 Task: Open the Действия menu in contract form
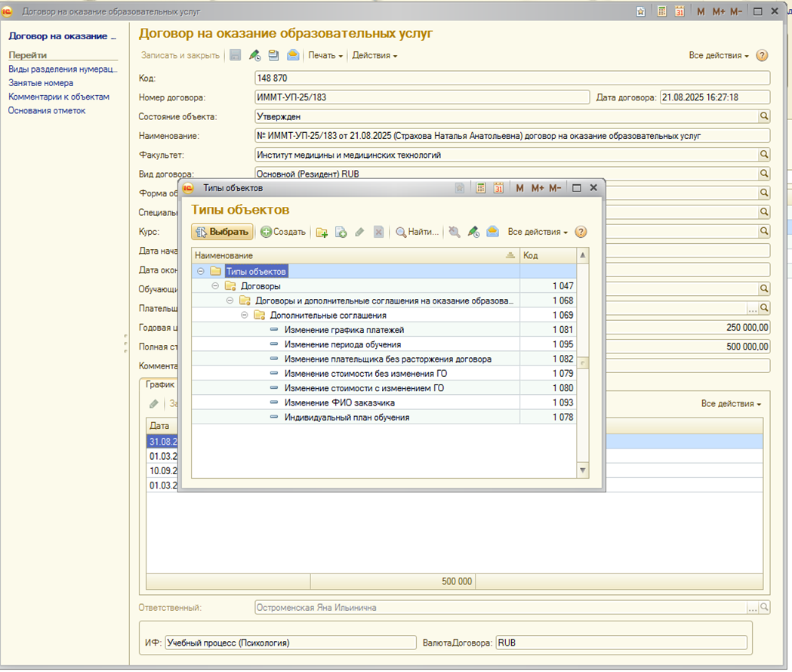click(374, 56)
